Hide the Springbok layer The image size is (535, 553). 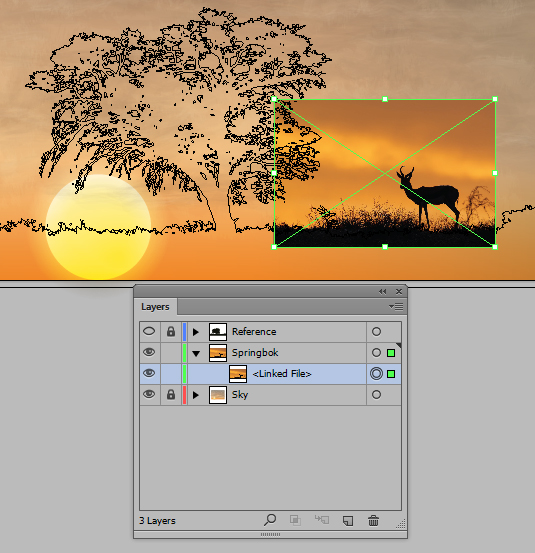pos(149,352)
